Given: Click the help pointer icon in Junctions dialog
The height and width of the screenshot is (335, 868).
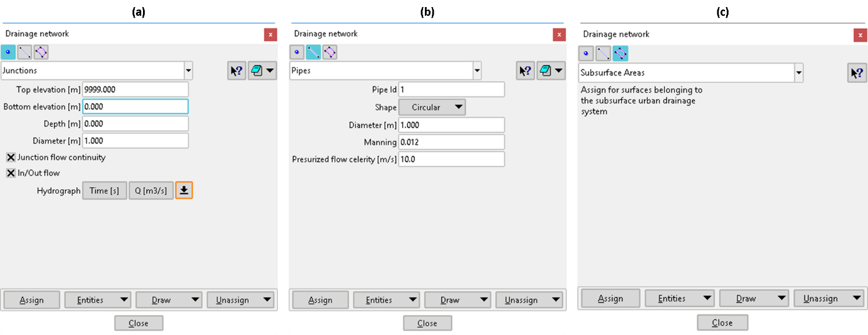Looking at the screenshot, I should [x=237, y=71].
